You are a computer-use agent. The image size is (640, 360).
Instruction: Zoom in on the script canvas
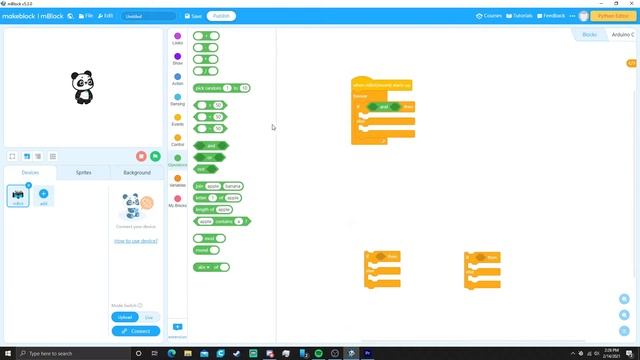point(624,299)
